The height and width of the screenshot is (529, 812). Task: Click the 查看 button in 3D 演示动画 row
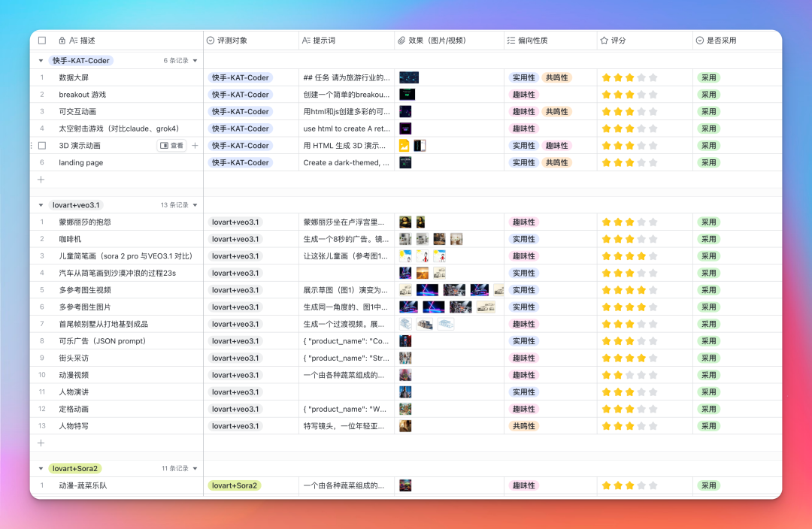click(x=171, y=146)
